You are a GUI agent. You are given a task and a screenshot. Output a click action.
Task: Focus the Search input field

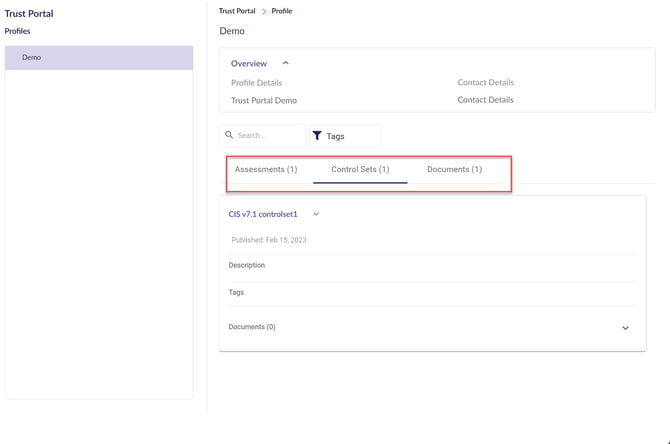[x=268, y=135]
